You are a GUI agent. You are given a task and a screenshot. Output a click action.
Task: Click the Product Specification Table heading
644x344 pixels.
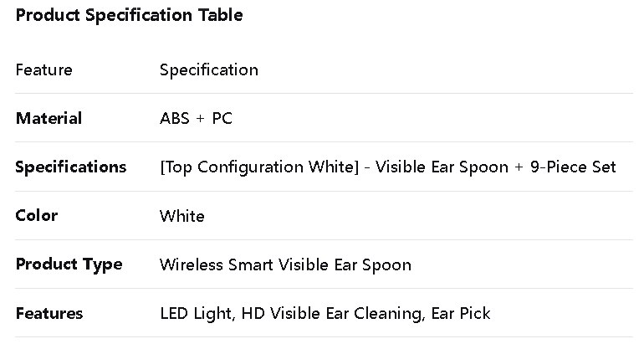pos(129,15)
